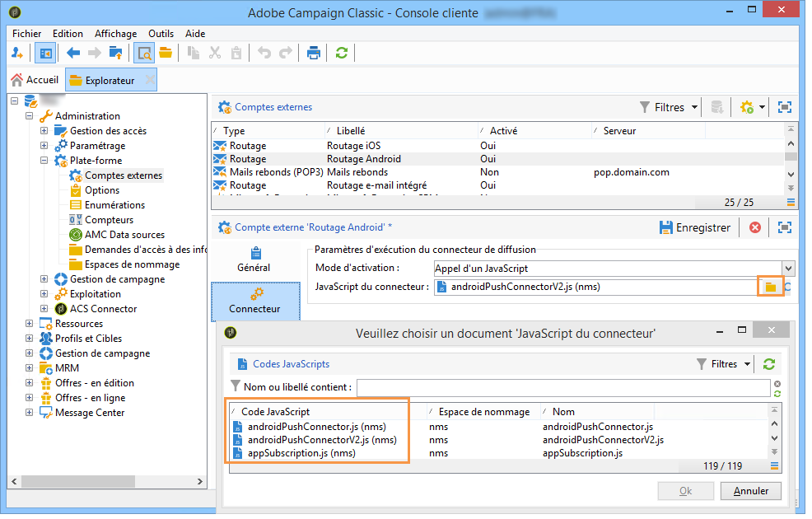Refresh using the green toolbar arrows
The height and width of the screenshot is (519, 812).
pyautogui.click(x=341, y=53)
